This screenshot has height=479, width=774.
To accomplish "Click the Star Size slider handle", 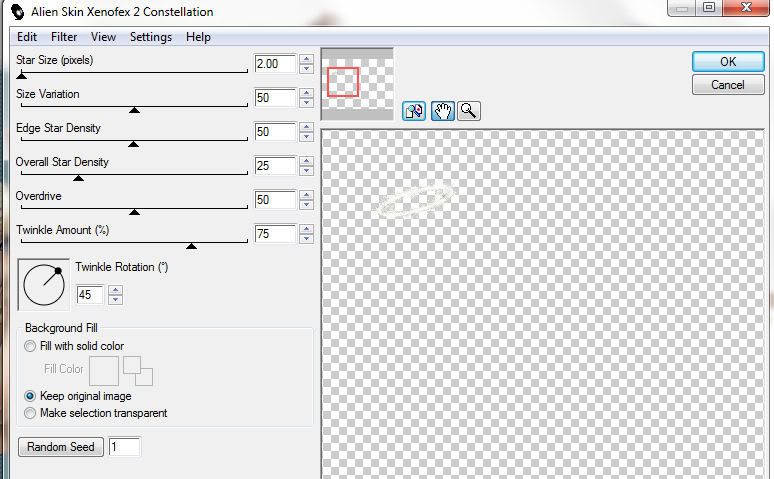I will [21, 76].
